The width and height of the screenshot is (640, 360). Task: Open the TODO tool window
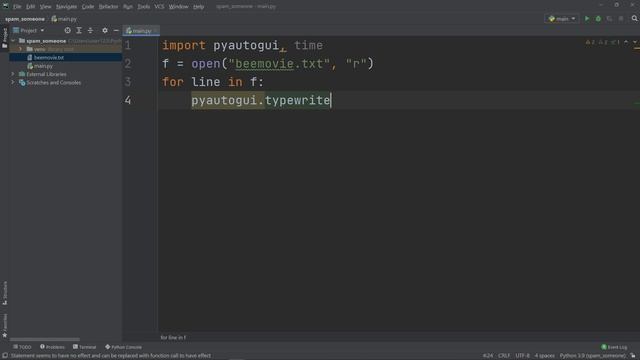pyautogui.click(x=22, y=347)
